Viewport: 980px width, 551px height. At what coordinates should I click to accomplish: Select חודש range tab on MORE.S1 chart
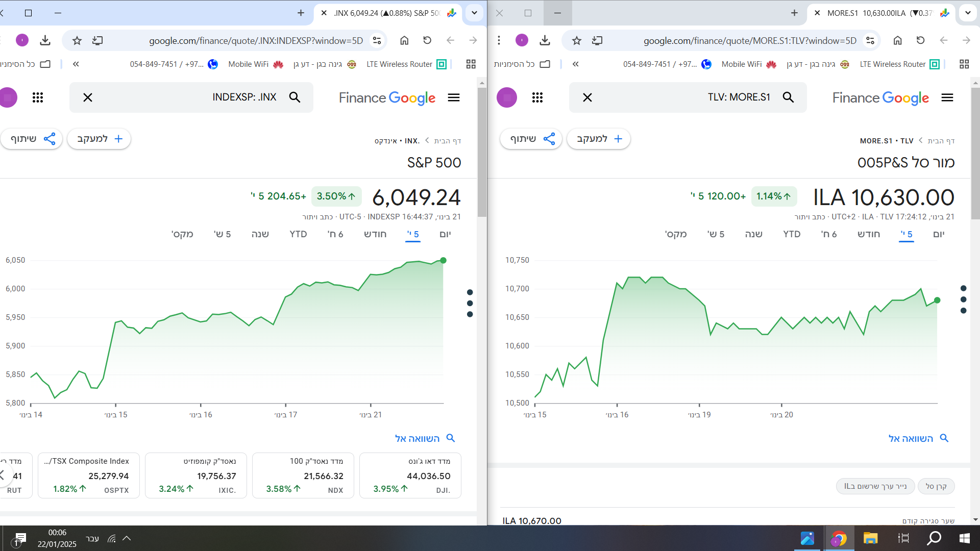[x=868, y=234]
